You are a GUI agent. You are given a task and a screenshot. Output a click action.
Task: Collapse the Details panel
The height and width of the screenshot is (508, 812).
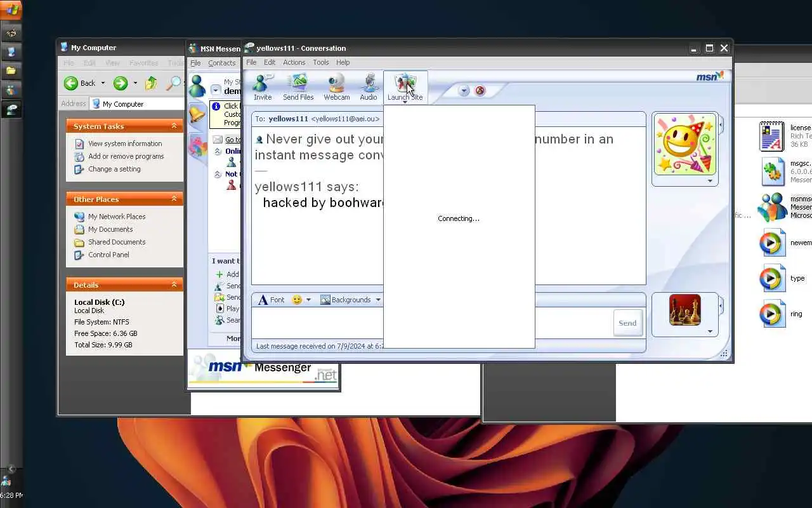pyautogui.click(x=174, y=285)
